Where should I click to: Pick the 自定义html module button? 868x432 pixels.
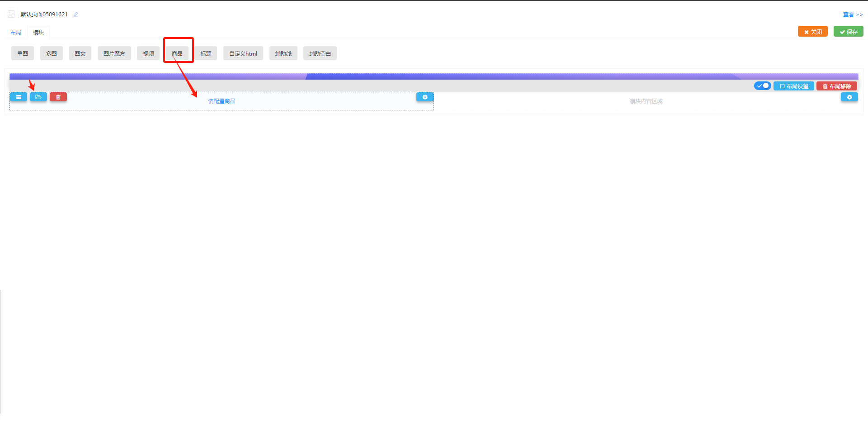[x=243, y=53]
